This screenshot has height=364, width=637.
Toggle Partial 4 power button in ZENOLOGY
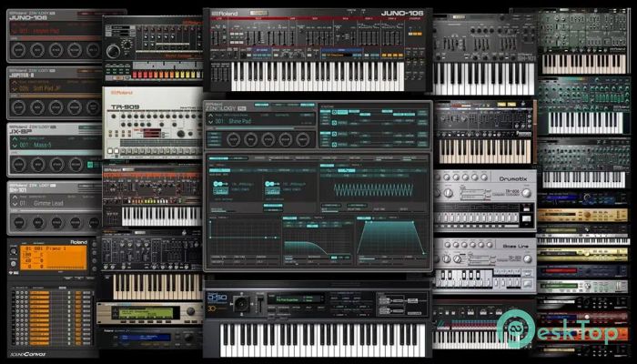point(334,144)
